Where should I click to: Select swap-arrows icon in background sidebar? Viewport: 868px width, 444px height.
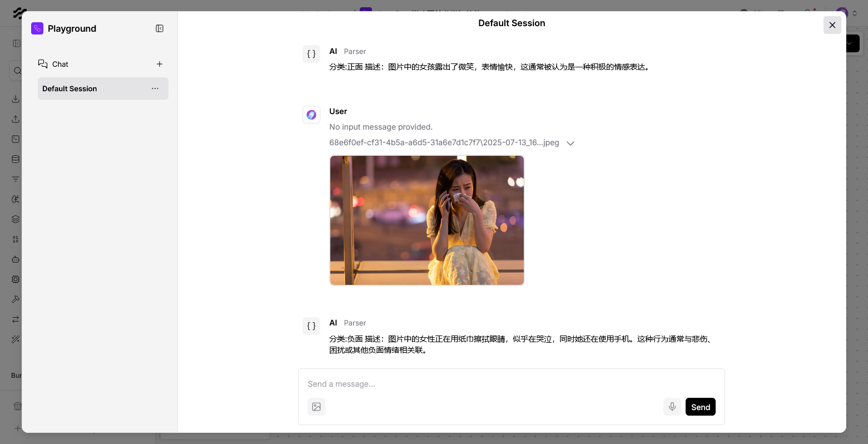tap(16, 319)
